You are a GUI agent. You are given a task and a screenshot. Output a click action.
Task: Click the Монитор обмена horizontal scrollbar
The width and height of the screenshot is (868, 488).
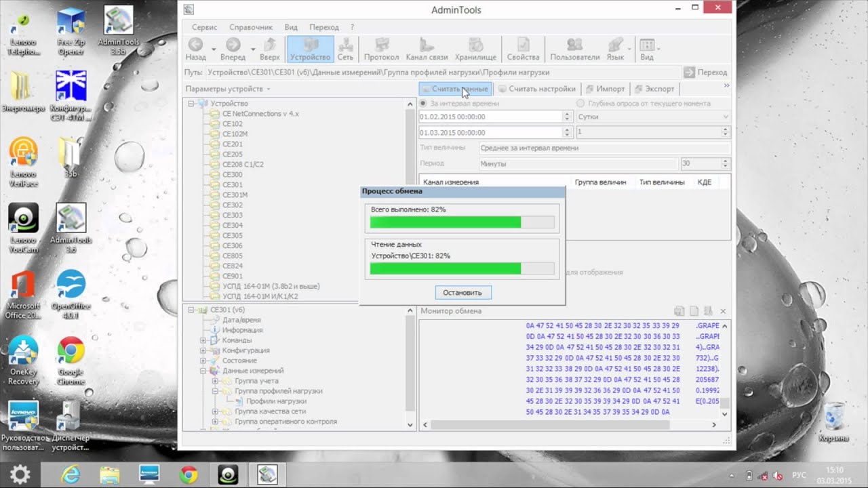point(570,425)
